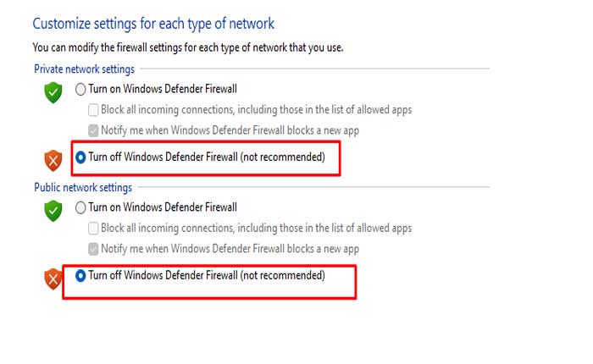Select Public 'Turn on Windows Defender Firewall' radio button

pyautogui.click(x=80, y=207)
